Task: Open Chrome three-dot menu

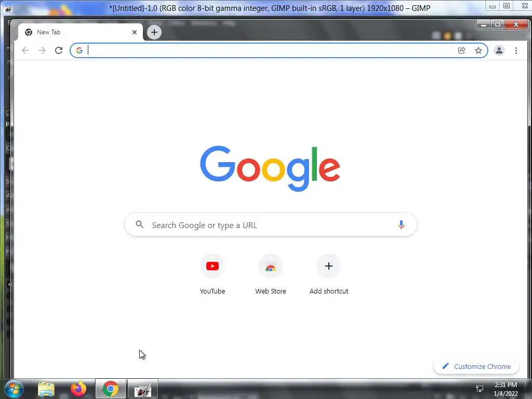Action: [x=516, y=50]
